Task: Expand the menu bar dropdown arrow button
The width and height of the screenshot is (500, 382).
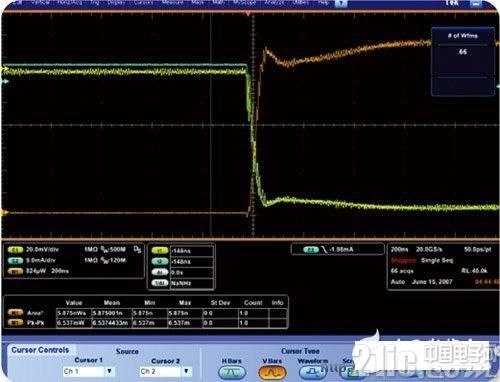Action: (x=341, y=3)
